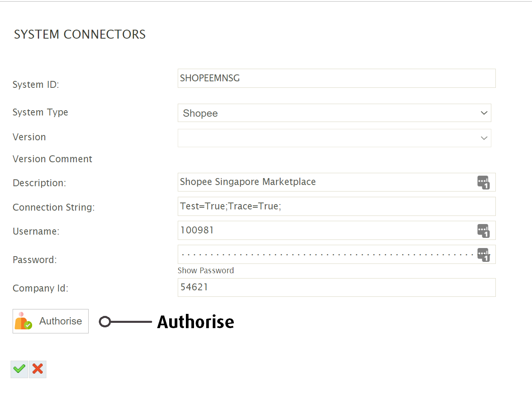The height and width of the screenshot is (394, 532).
Task: Open the System Type dropdown showing Shopee
Action: tap(334, 113)
